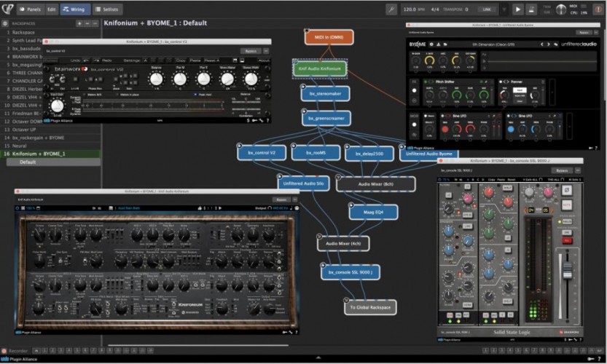Select the Octaver UP rackspace
Viewport: 607px width, 364px height.
coord(50,130)
